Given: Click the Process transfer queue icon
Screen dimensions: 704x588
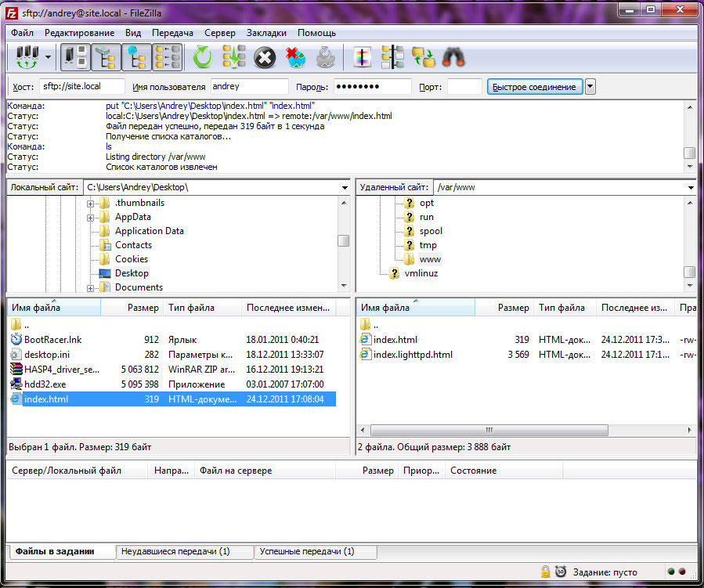Looking at the screenshot, I should click(234, 57).
